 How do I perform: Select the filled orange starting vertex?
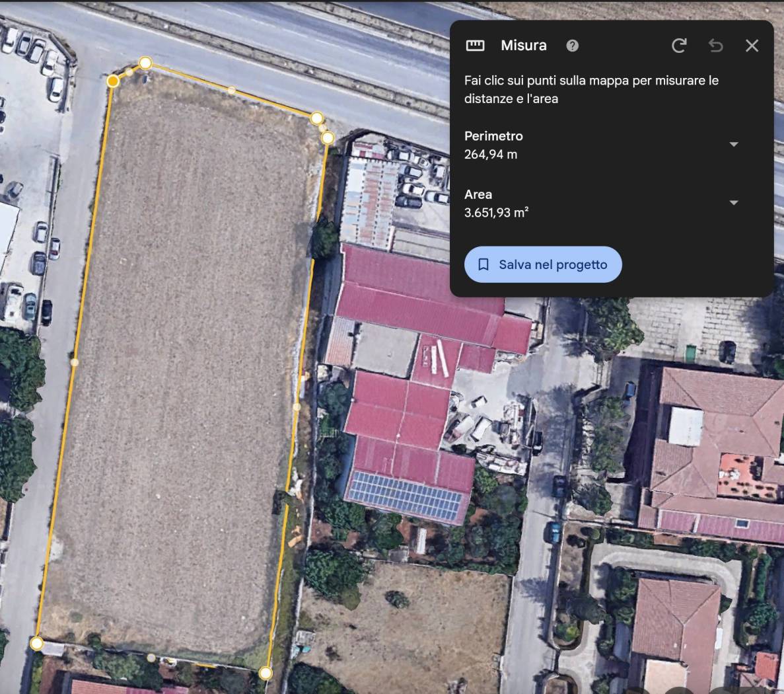tap(113, 81)
